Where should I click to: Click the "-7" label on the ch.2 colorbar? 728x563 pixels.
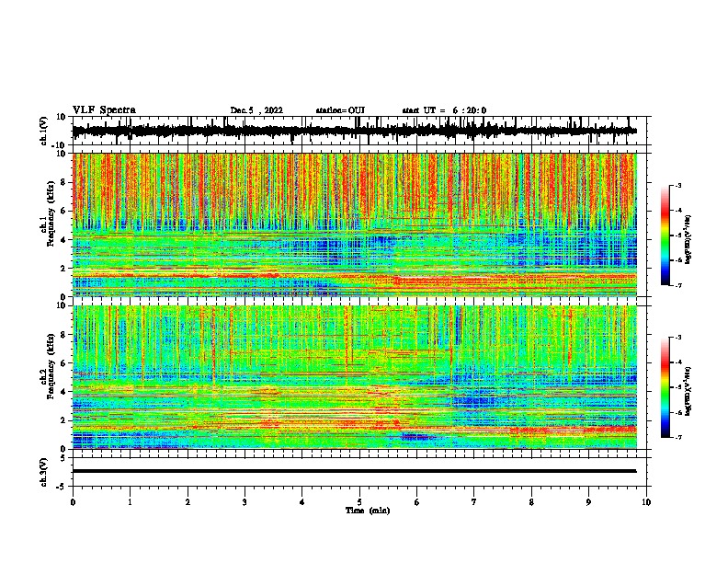677,437
